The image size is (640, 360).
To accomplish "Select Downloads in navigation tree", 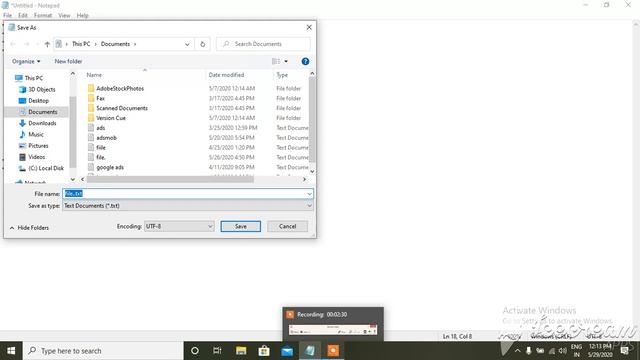I will tap(42, 123).
